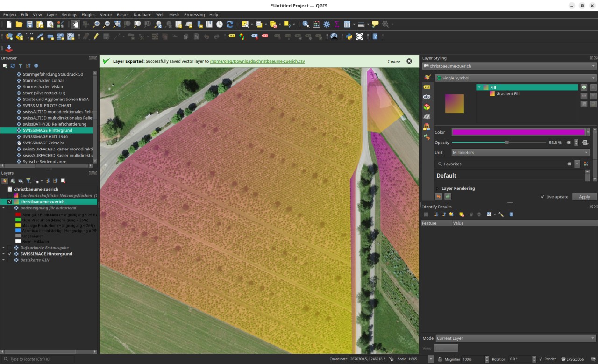This screenshot has height=364, width=598.
Task: Open the Processing Toolbox gear icon
Action: [327, 24]
